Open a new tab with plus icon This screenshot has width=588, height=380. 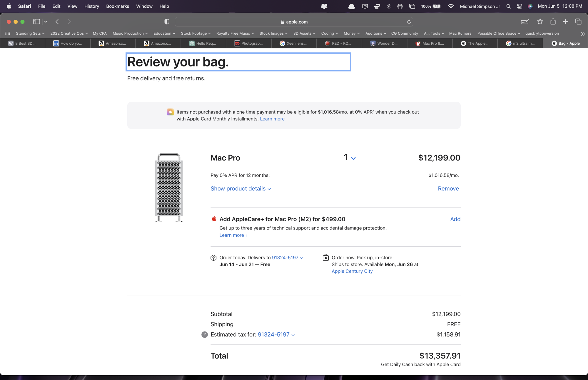565,22
